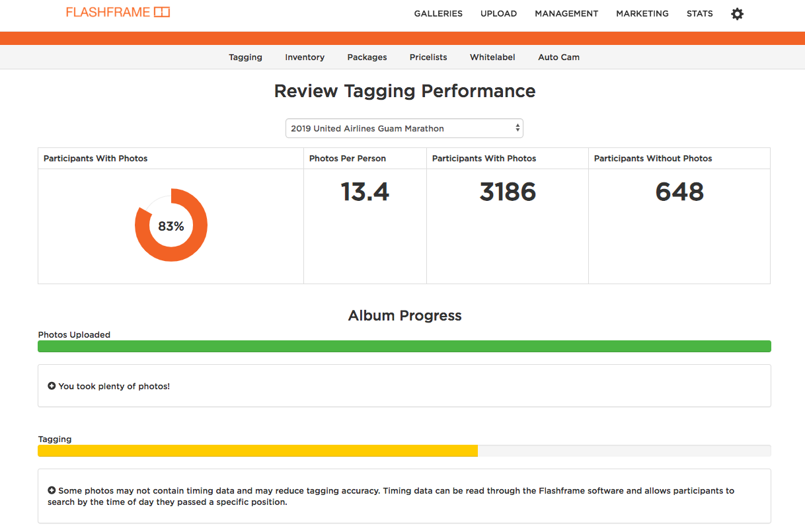Open the settings gear icon

(x=737, y=14)
